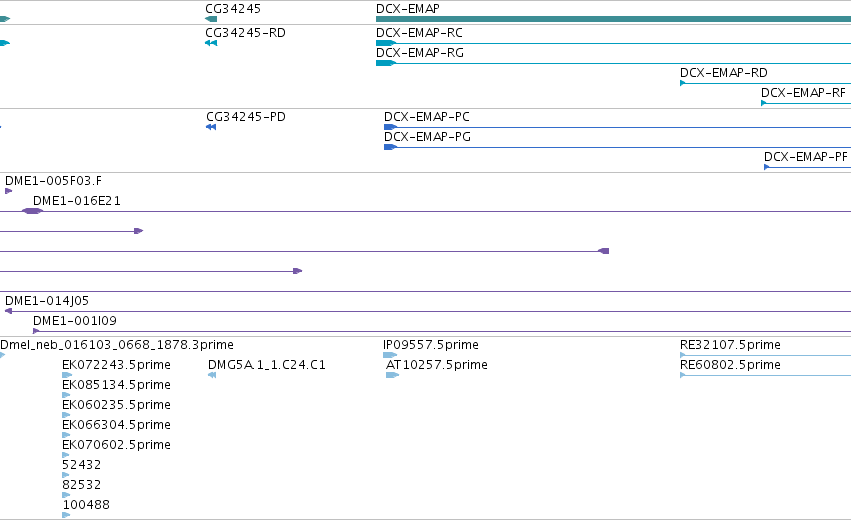Click the AT10257.5prime block glyph
The height and width of the screenshot is (520, 851).
(x=392, y=375)
